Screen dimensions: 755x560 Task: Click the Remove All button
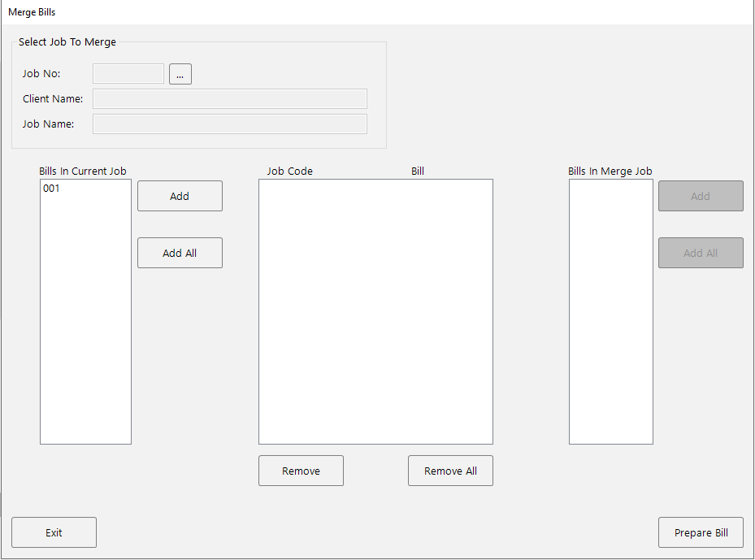pos(450,471)
